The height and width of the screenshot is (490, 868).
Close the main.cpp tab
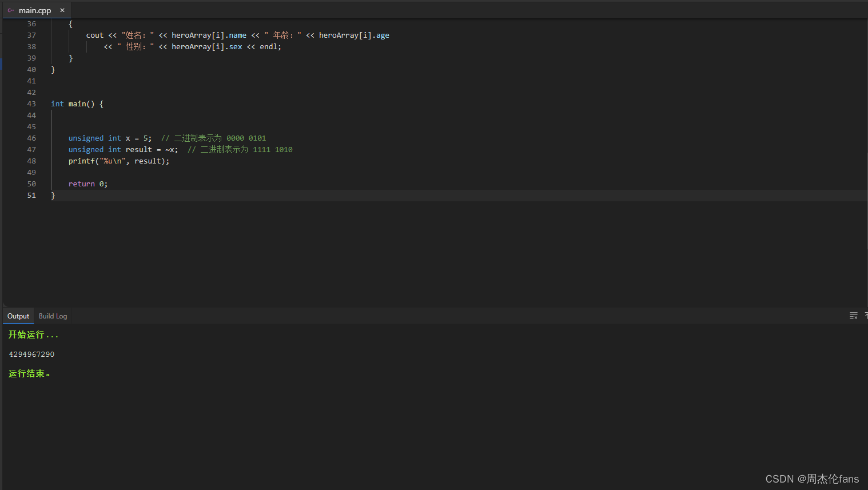62,10
